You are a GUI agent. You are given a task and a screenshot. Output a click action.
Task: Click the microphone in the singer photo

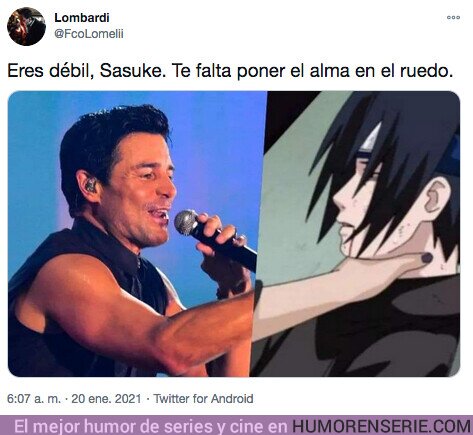click(215, 239)
